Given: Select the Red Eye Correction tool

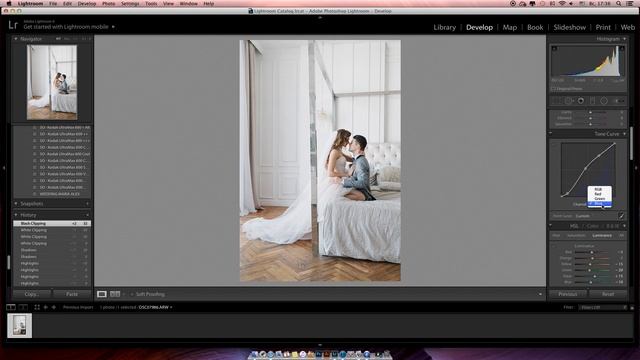Looking at the screenshot, I should [581, 100].
